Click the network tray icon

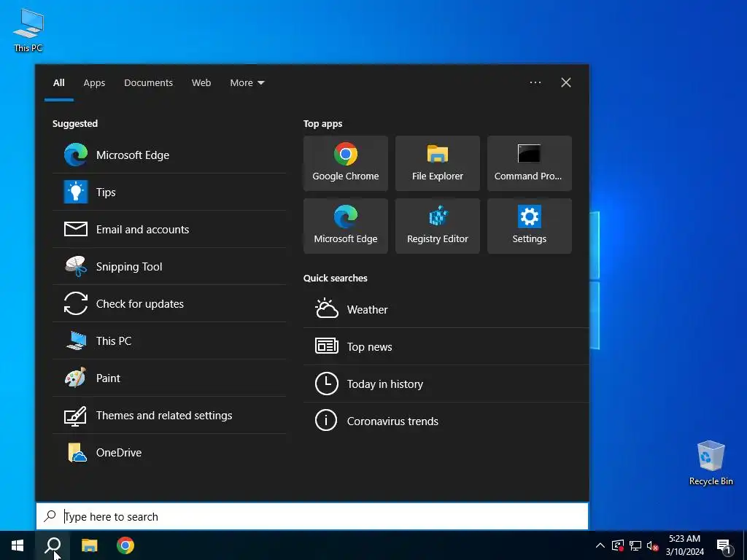[x=635, y=545]
